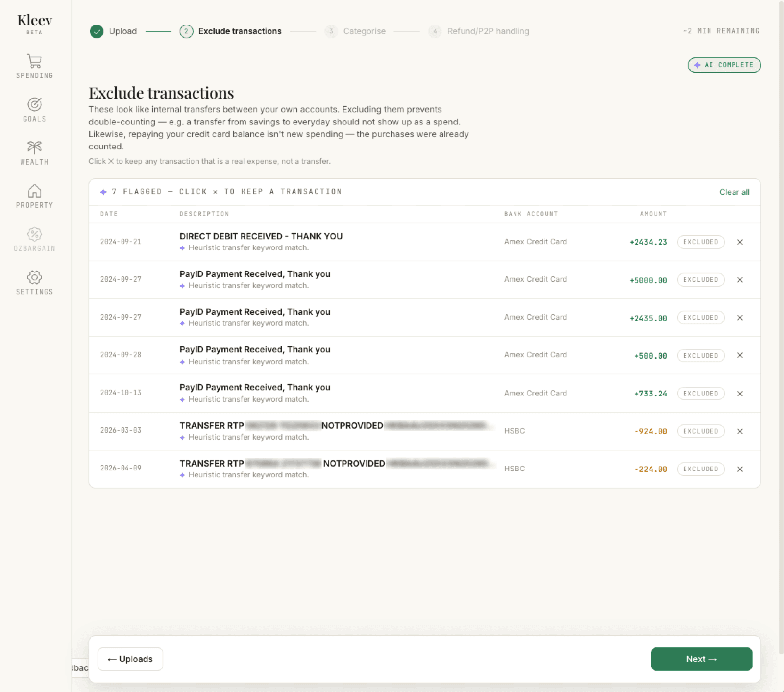Keep the +5000.00 PayID transaction via X
Image resolution: width=784 pixels, height=692 pixels.
tap(740, 280)
